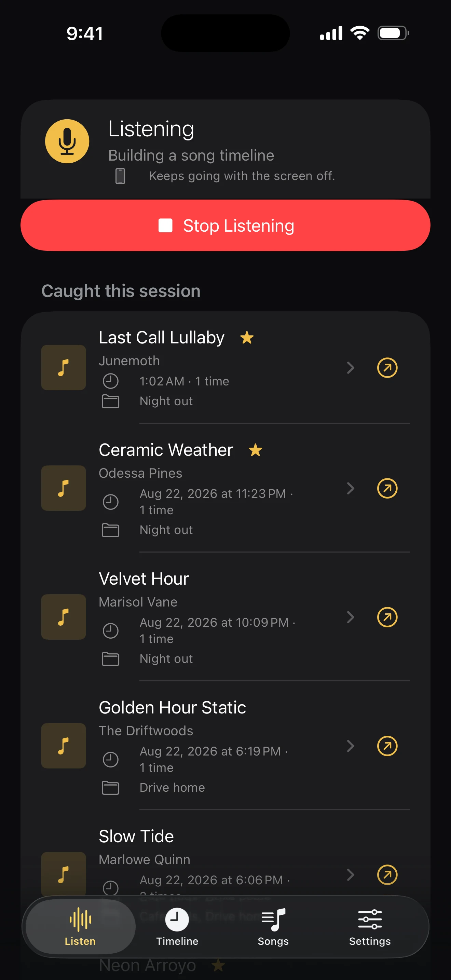Tap the yellow microphone listening icon
The image size is (451, 980).
point(67,141)
